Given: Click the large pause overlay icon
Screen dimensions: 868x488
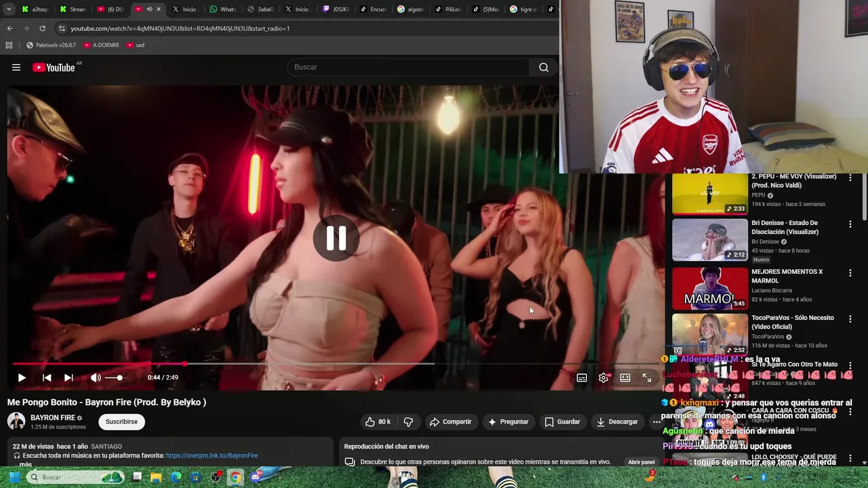Looking at the screenshot, I should pyautogui.click(x=336, y=238).
